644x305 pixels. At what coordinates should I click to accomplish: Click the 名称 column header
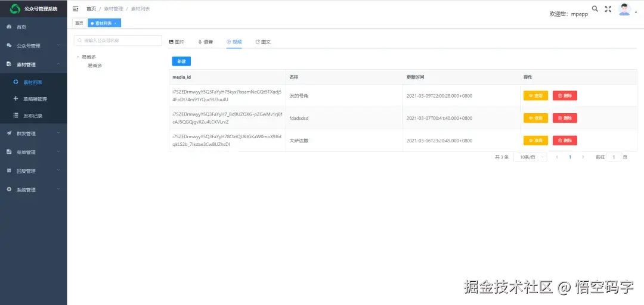coord(293,77)
